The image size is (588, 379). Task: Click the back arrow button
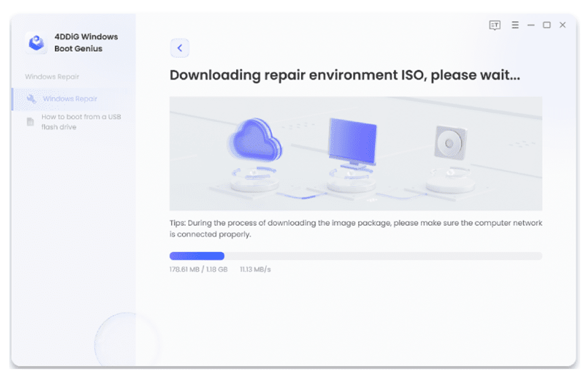click(x=179, y=48)
